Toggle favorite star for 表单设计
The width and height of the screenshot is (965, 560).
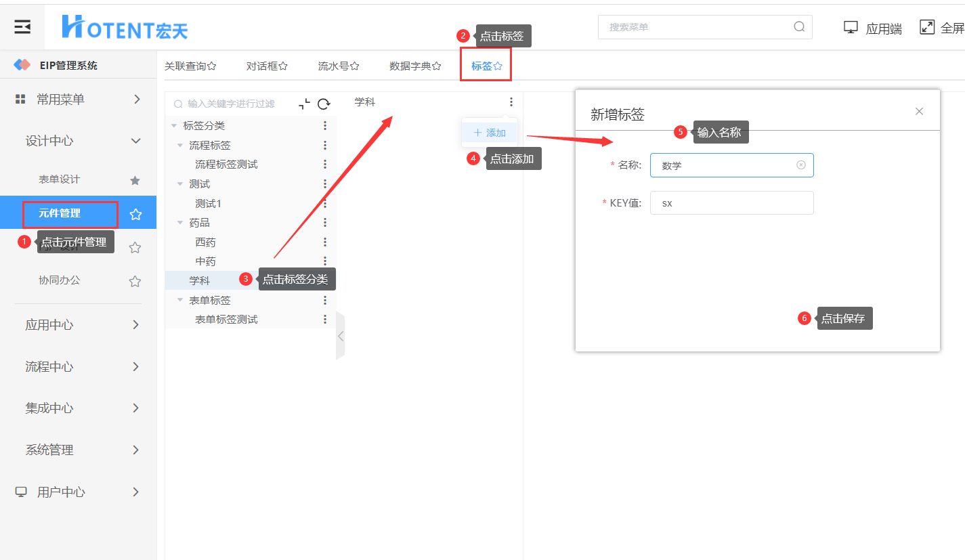135,180
